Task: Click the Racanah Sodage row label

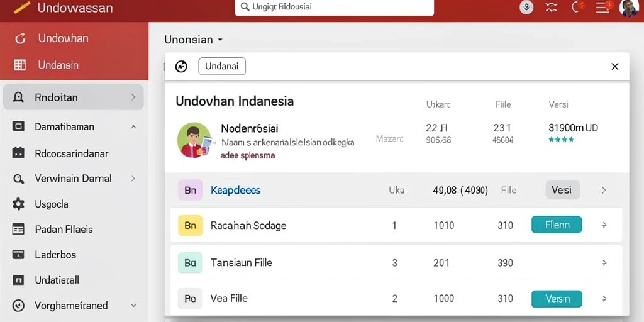Action: [248, 225]
